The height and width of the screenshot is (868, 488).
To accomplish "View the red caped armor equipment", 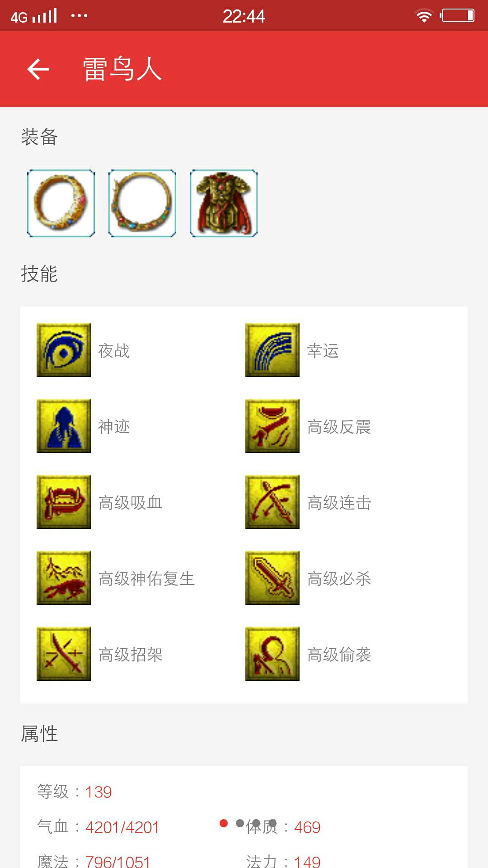I will pyautogui.click(x=224, y=203).
